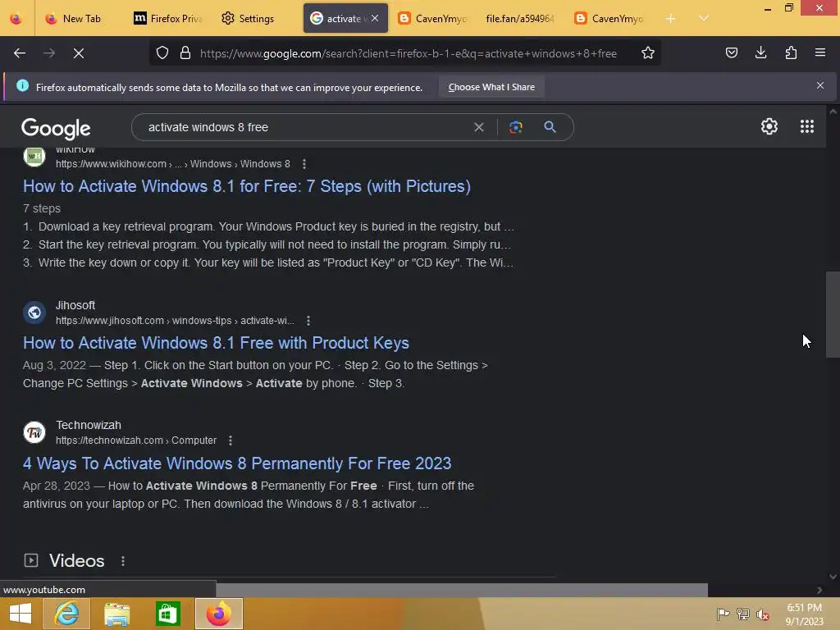Click the forward navigation arrow
This screenshot has height=630, width=840.
click(x=49, y=53)
